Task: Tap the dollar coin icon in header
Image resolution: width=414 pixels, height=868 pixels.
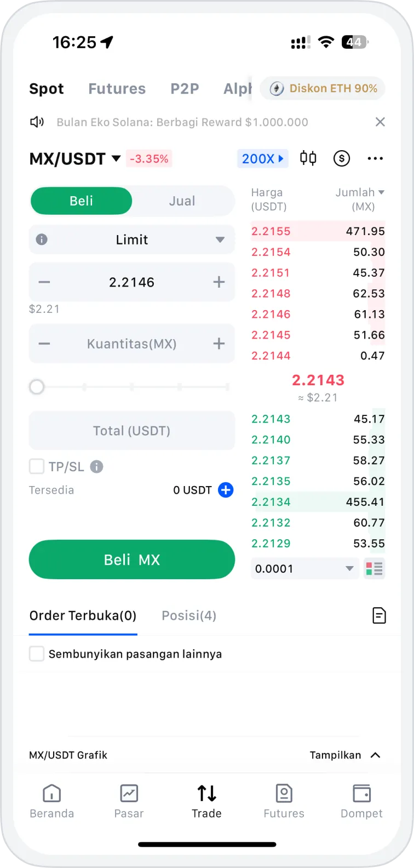Action: coord(342,158)
